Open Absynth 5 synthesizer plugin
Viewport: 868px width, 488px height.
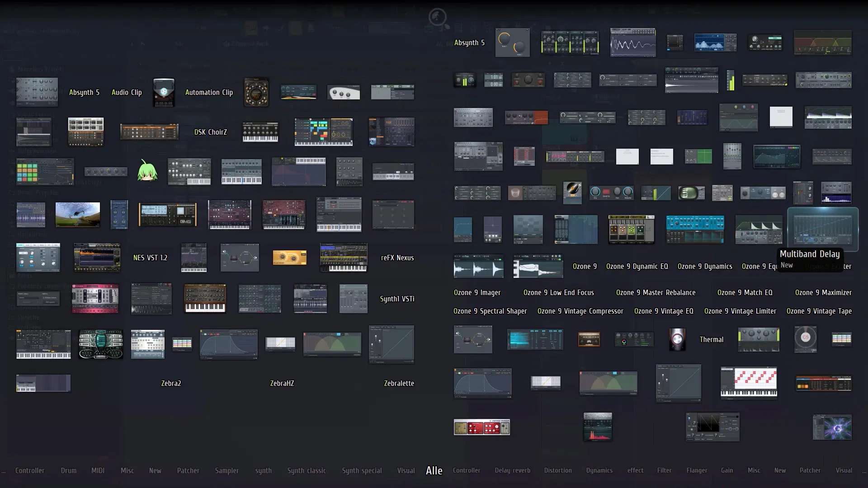84,92
